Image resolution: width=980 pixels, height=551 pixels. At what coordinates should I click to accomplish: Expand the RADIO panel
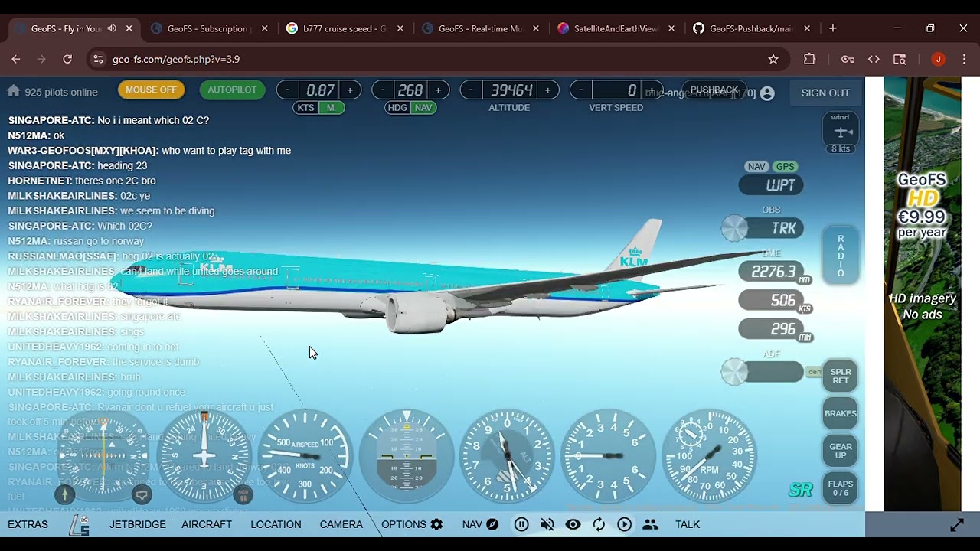[x=841, y=256]
